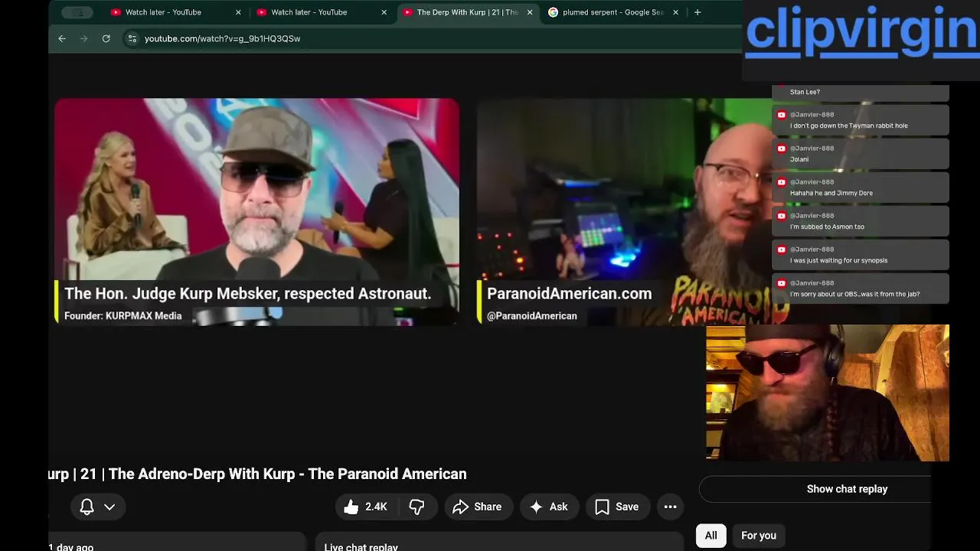Click the @ParanoidAmerican handle text
Image resolution: width=980 pixels, height=551 pixels.
(532, 315)
